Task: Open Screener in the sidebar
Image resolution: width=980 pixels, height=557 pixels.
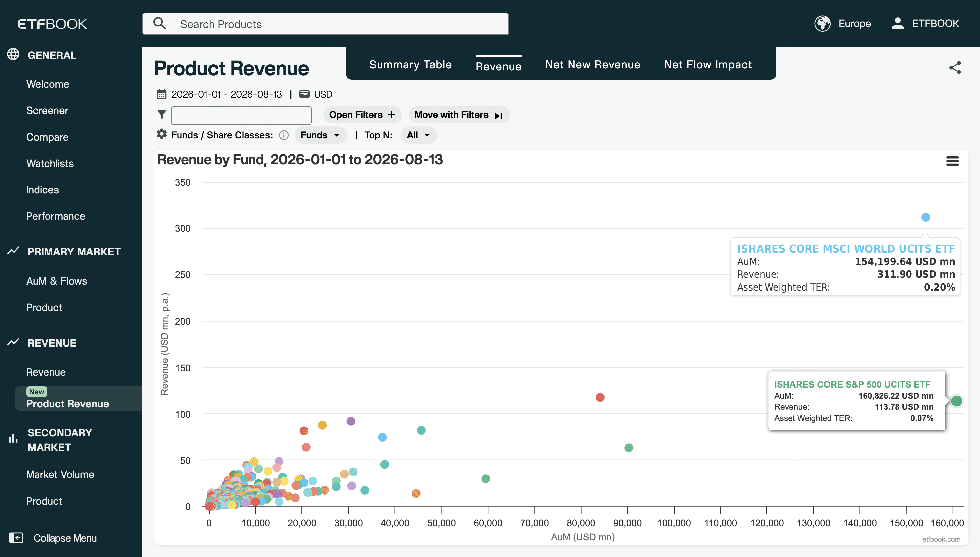Action: pyautogui.click(x=47, y=110)
